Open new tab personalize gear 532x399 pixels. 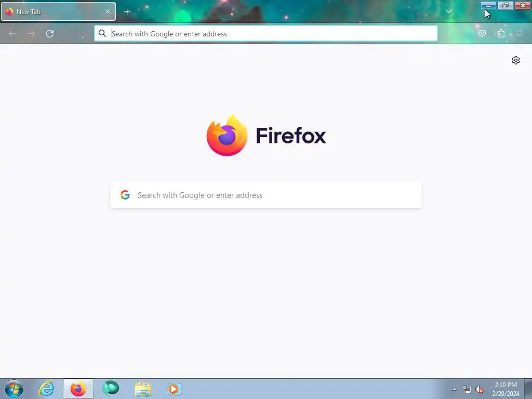click(x=516, y=60)
